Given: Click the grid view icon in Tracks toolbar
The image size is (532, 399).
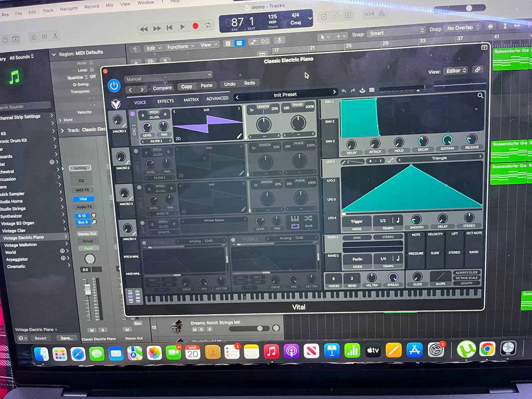Looking at the screenshot, I should [x=228, y=44].
